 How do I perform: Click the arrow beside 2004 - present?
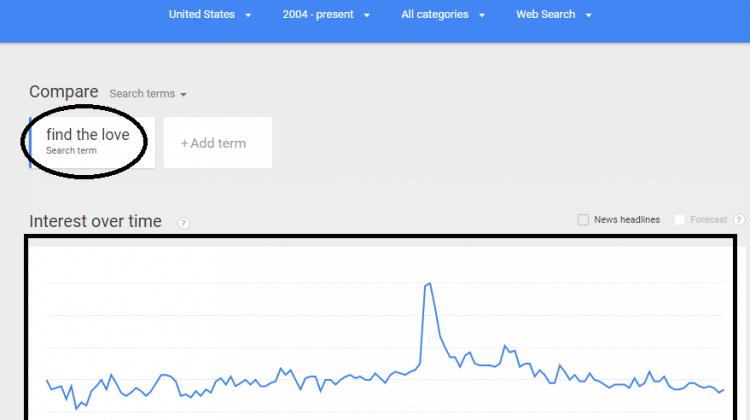point(367,15)
